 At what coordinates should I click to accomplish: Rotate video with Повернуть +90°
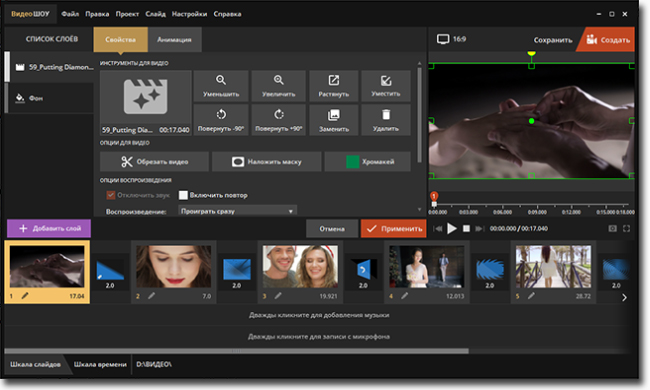279,120
